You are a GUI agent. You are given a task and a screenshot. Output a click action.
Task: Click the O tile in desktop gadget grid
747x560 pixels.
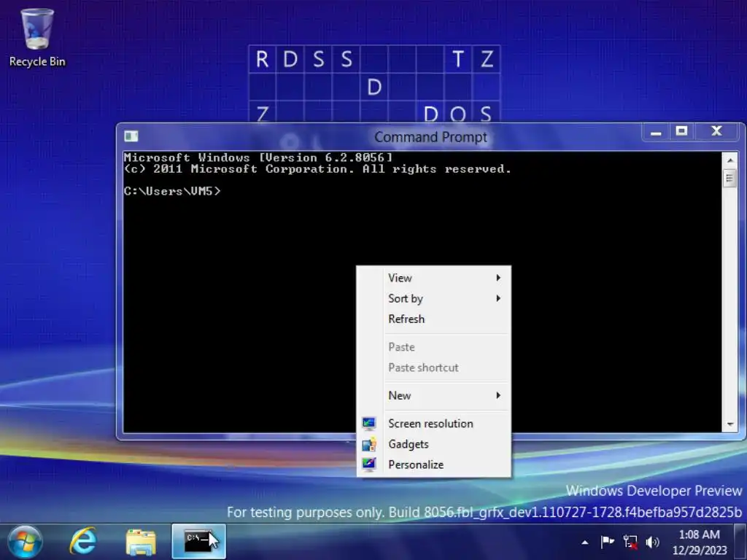[x=458, y=113]
